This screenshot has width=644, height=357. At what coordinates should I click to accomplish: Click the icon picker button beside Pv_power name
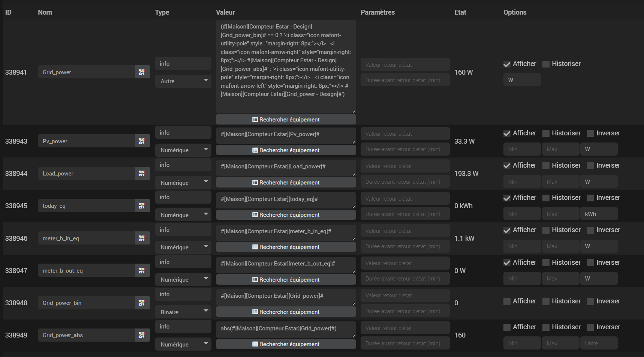[142, 141]
